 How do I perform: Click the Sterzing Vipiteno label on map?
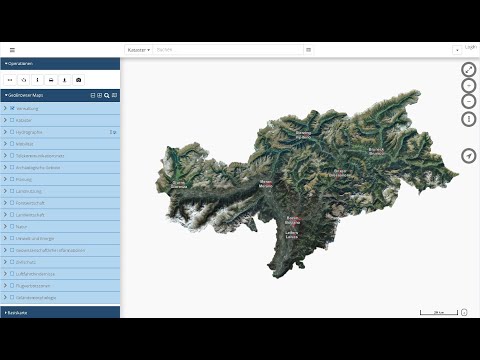pyautogui.click(x=303, y=135)
